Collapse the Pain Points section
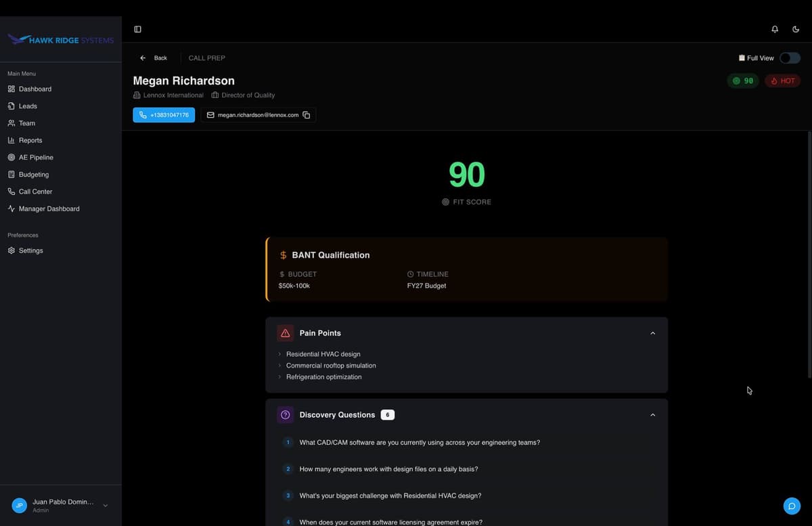812x526 pixels. 652,332
